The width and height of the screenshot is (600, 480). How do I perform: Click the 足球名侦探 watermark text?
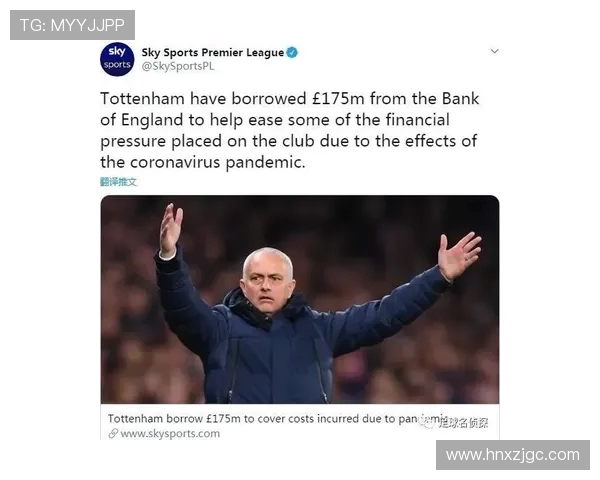click(x=463, y=423)
